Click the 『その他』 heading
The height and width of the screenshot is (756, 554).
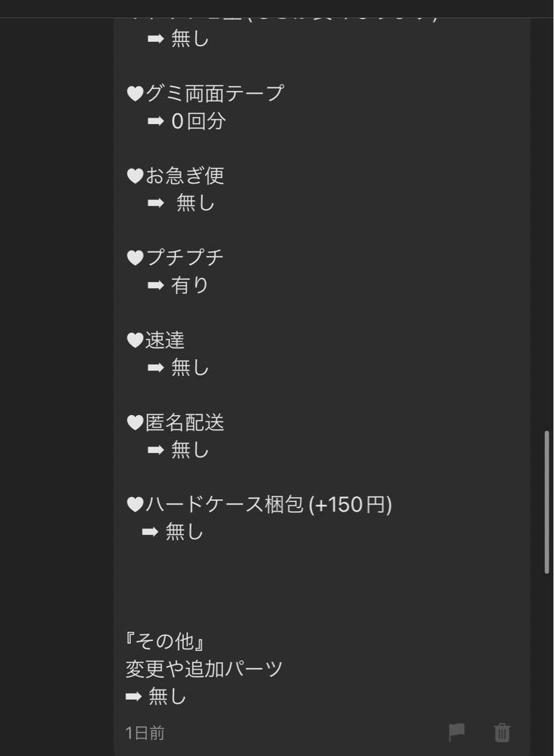[164, 641]
